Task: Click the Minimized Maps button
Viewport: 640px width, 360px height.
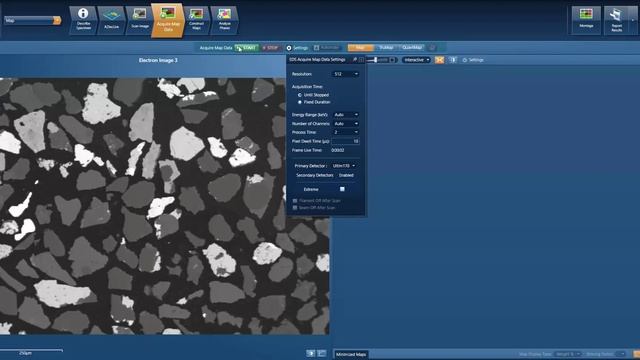Action: (351, 354)
